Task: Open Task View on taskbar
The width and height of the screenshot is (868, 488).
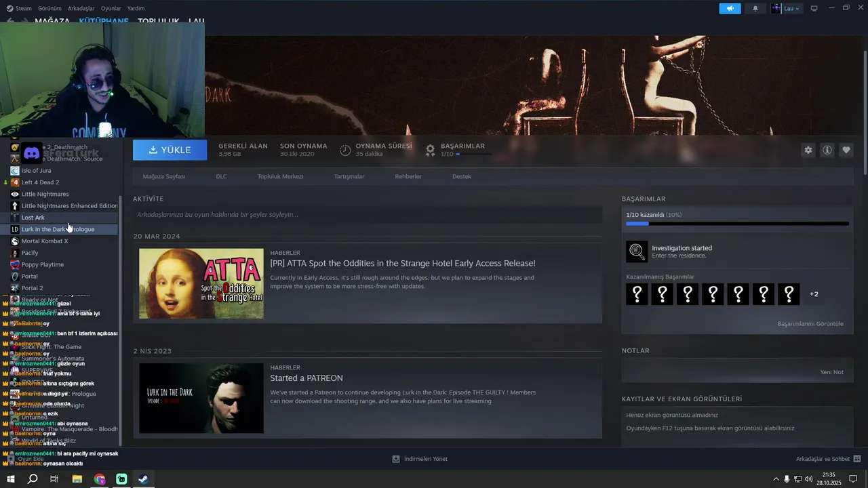Action: click(54, 479)
